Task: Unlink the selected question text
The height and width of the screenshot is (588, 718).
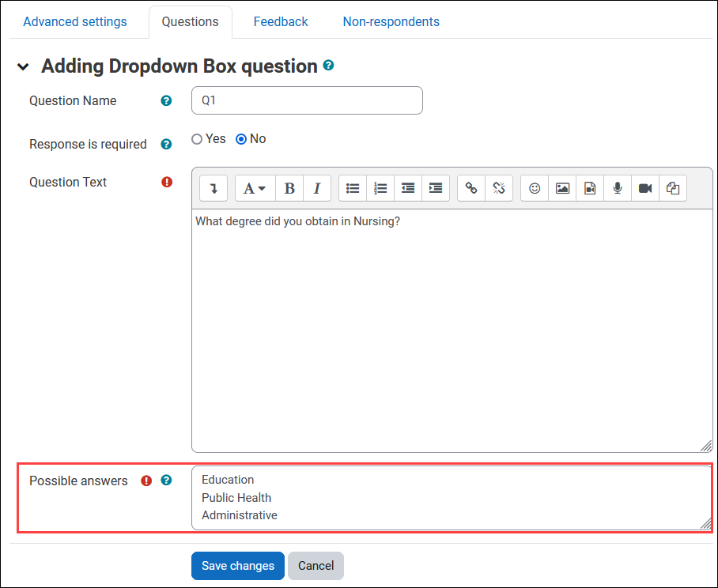Action: pyautogui.click(x=499, y=187)
